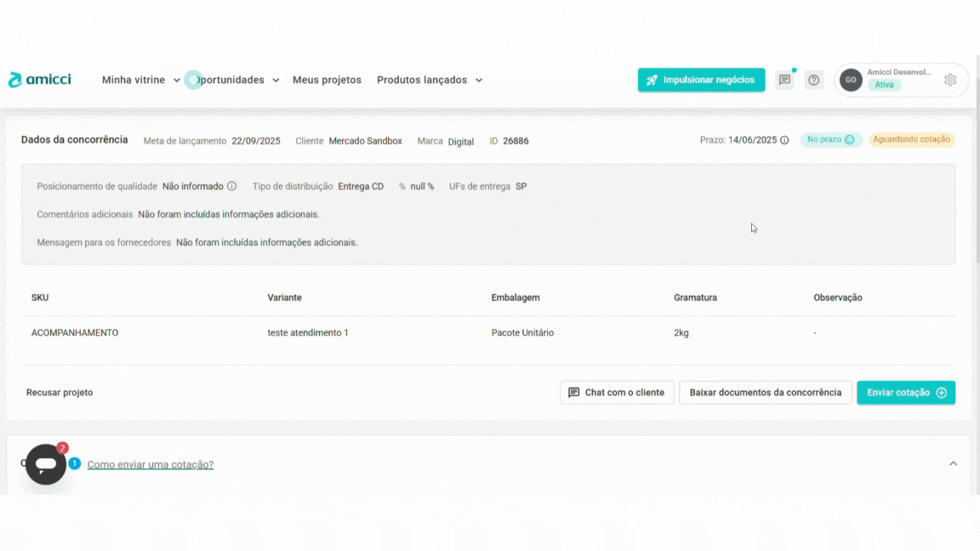
Task: Click the No prazo status badge
Action: pyautogui.click(x=830, y=140)
